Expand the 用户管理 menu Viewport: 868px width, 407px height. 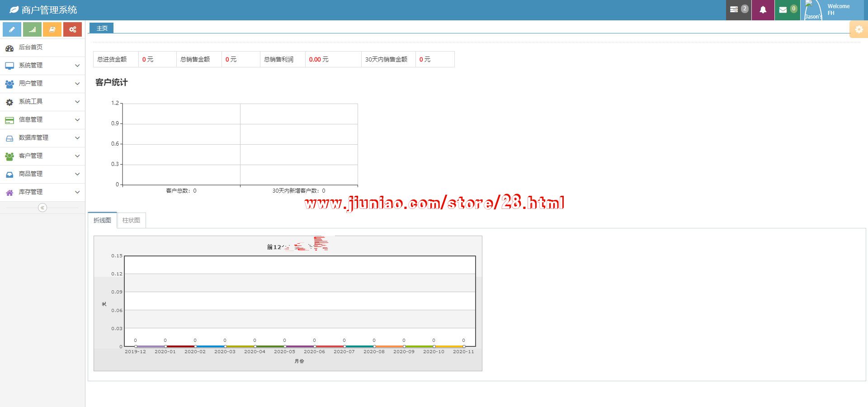pos(42,84)
